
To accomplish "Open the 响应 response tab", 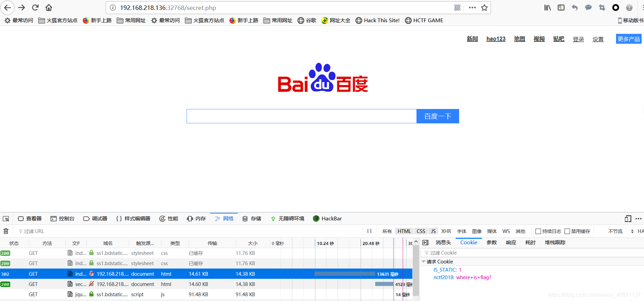I will pyautogui.click(x=511, y=243).
